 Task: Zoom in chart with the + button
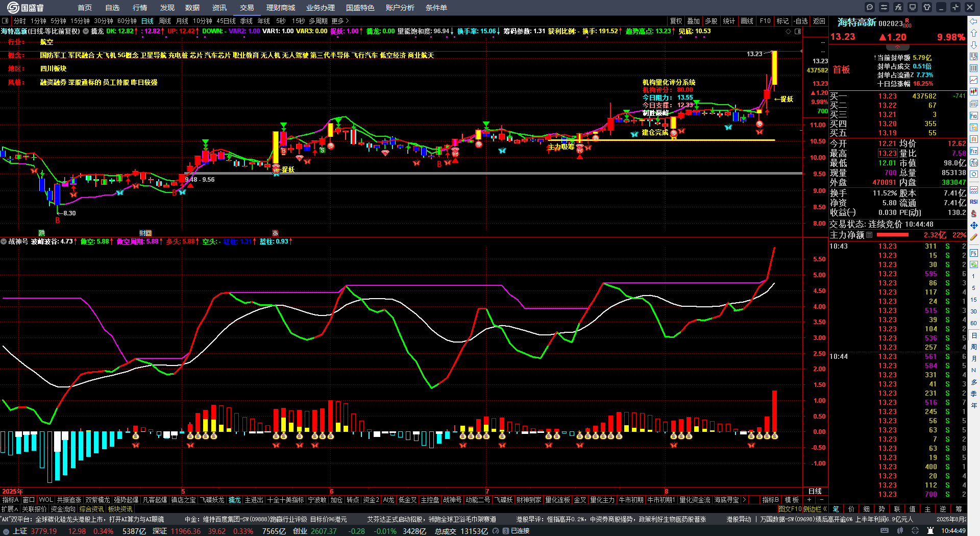click(810, 500)
